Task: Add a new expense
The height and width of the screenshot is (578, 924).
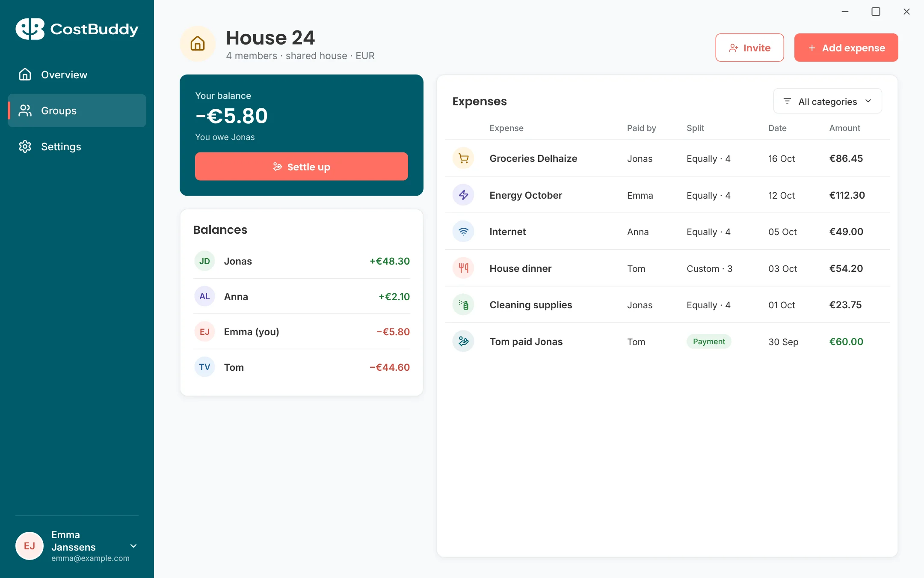Action: tap(846, 48)
